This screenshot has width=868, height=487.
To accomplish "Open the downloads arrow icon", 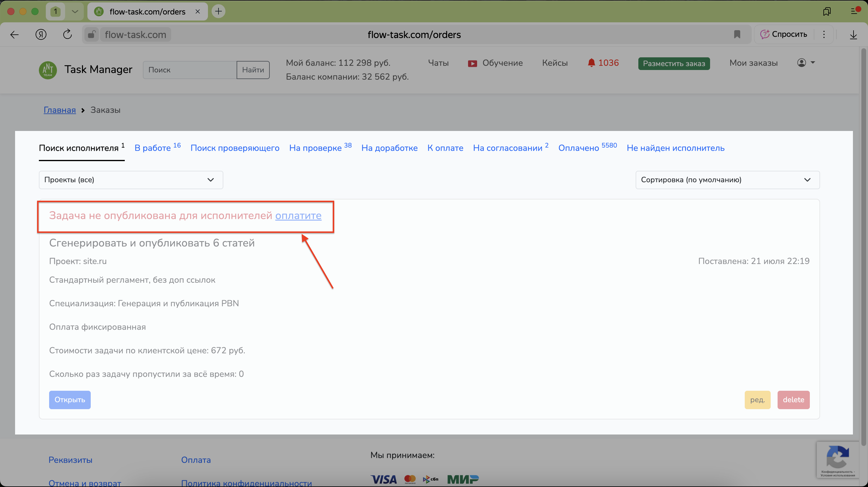I will [853, 34].
